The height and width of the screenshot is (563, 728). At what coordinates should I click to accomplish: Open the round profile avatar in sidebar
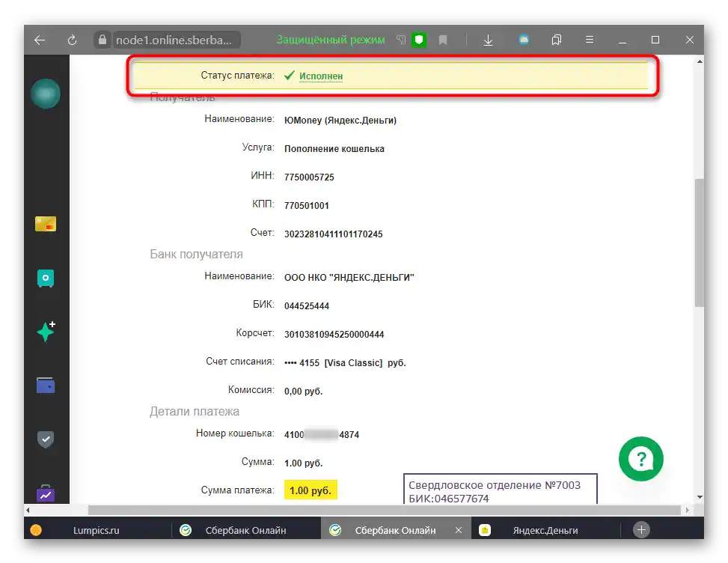(x=46, y=94)
